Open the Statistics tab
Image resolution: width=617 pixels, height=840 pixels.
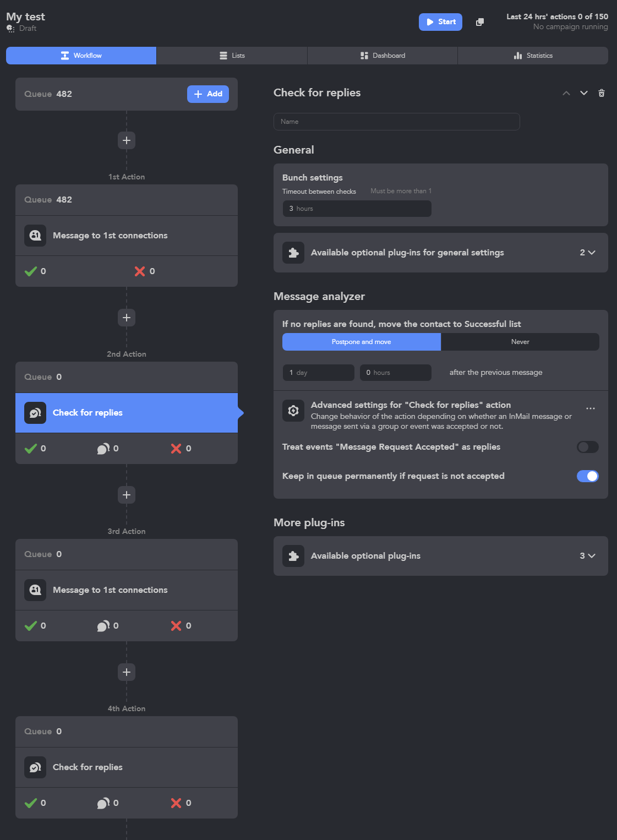pyautogui.click(x=533, y=56)
